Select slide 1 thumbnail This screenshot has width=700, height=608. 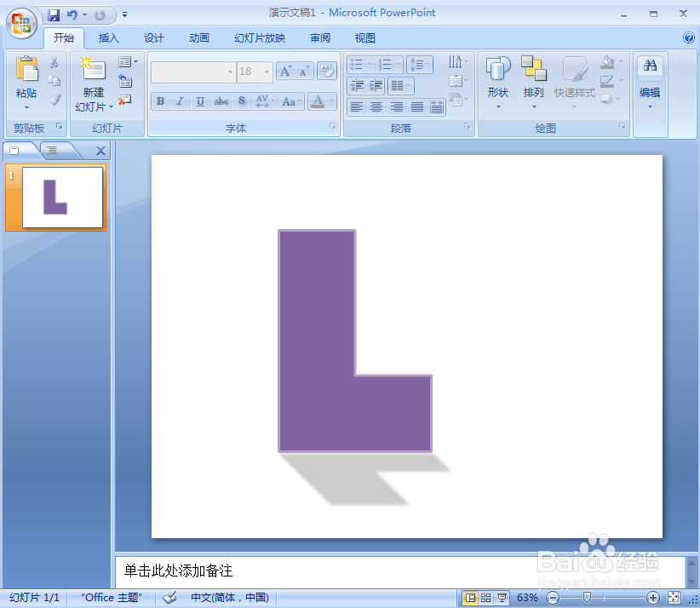62,198
